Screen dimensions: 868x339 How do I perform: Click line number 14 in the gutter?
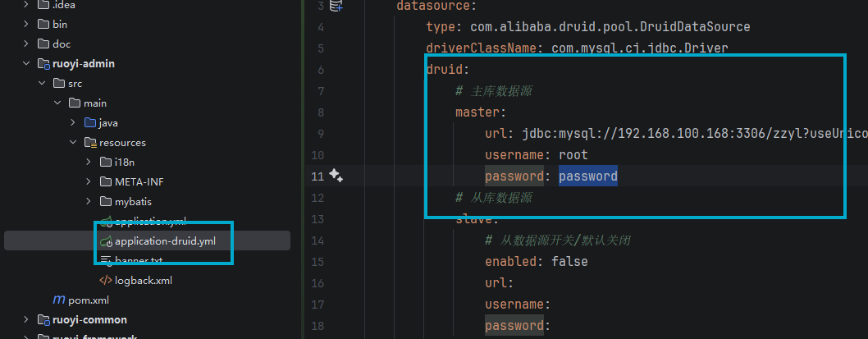click(318, 241)
